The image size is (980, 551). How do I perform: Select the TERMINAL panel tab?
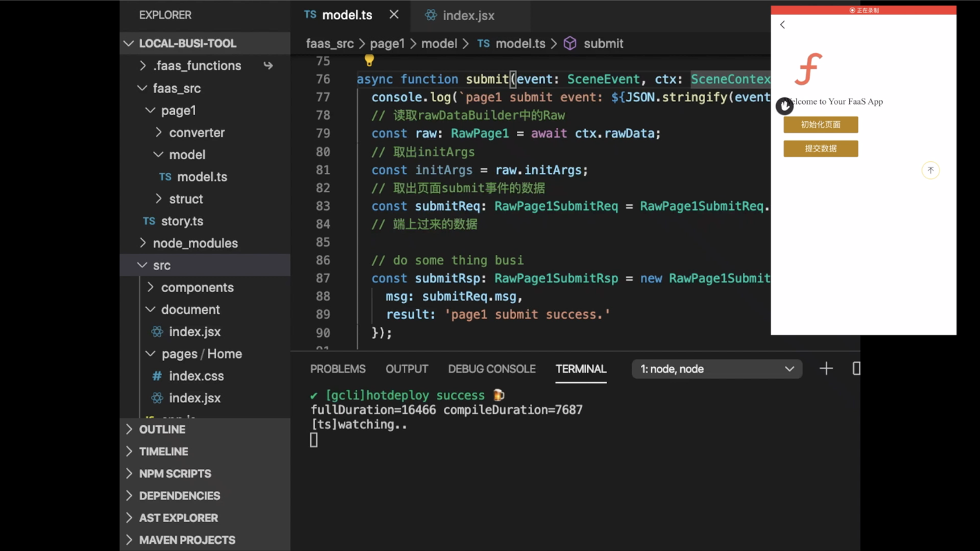(581, 369)
